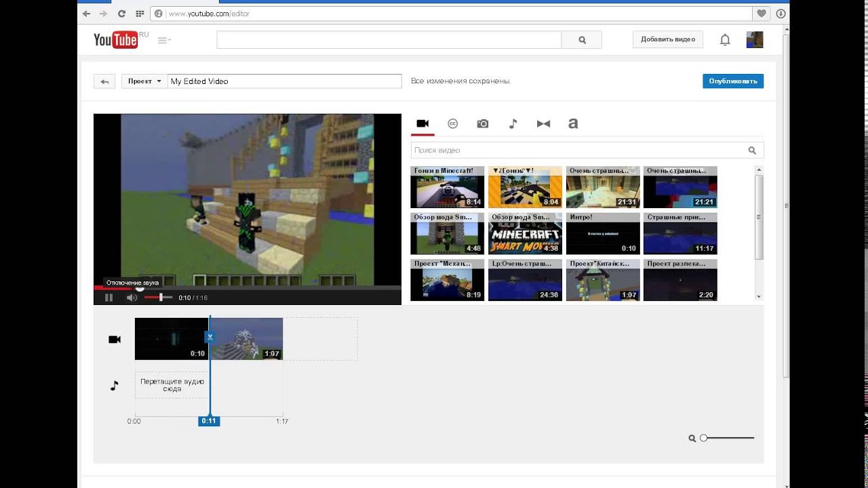Viewport: 868px width, 488px height.
Task: Open the account avatar menu
Action: (x=755, y=40)
